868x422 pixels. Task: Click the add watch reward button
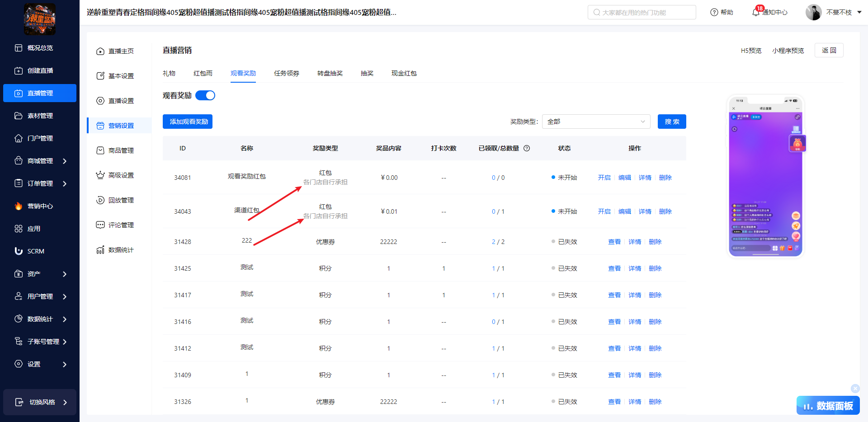[x=188, y=122]
